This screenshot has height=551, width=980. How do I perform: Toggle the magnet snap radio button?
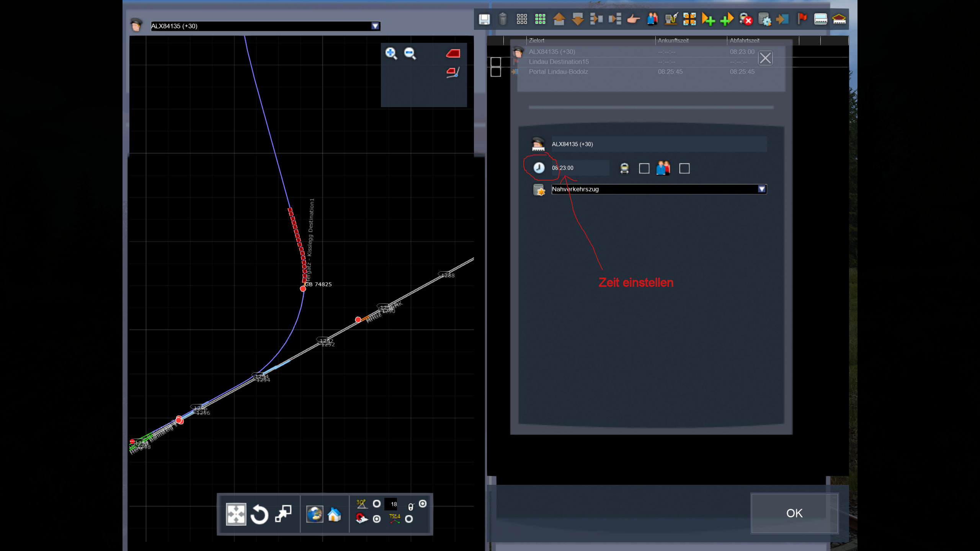[377, 519]
